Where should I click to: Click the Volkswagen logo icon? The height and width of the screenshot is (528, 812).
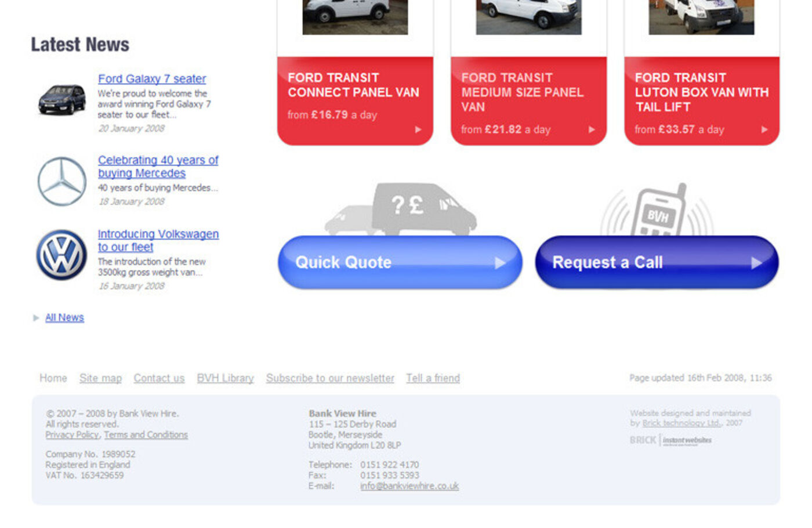[61, 255]
